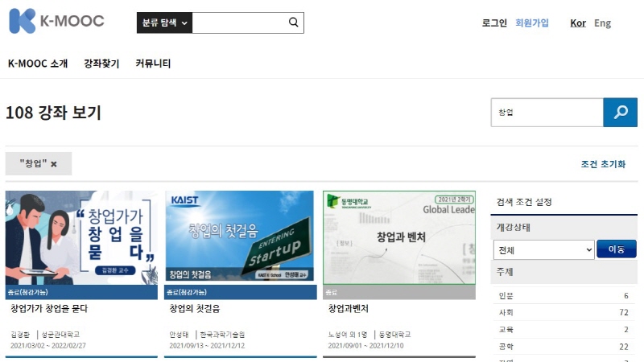
Task: Click the count 72 beside 사회
Action: pos(624,313)
